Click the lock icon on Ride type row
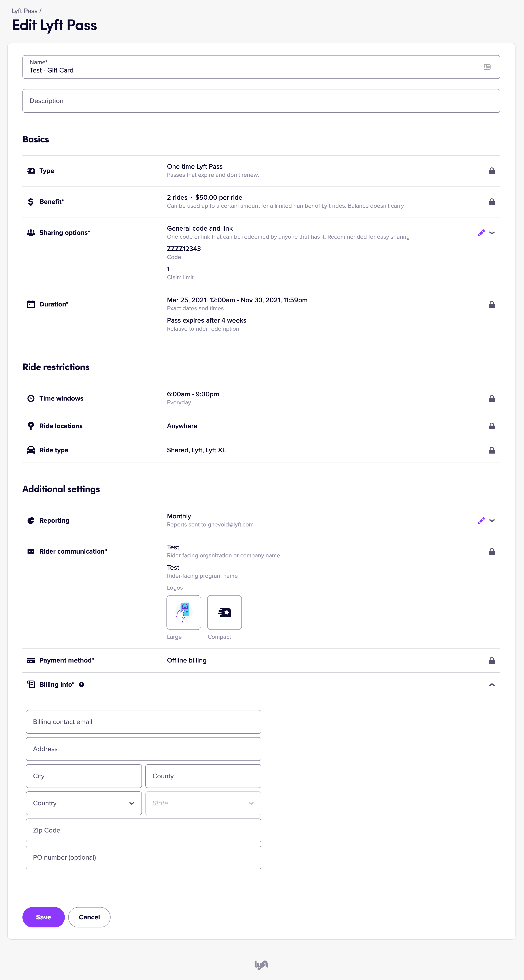524x980 pixels. pyautogui.click(x=491, y=450)
